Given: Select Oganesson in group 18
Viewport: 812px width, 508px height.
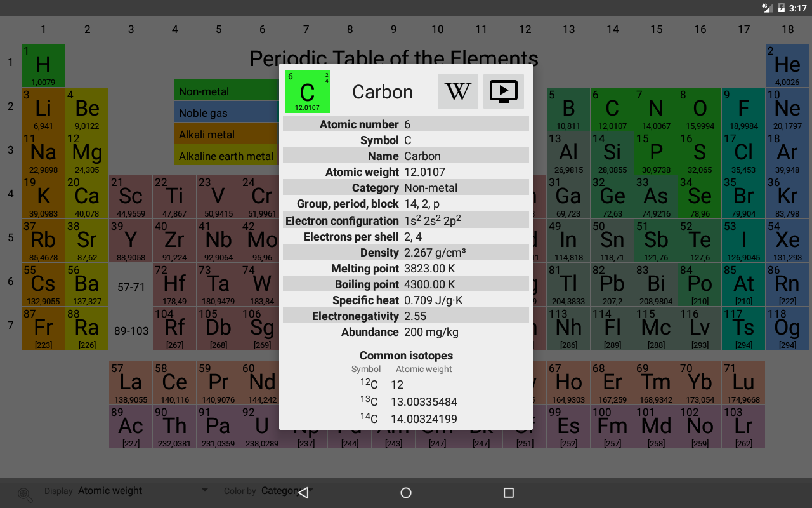Looking at the screenshot, I should [x=787, y=328].
